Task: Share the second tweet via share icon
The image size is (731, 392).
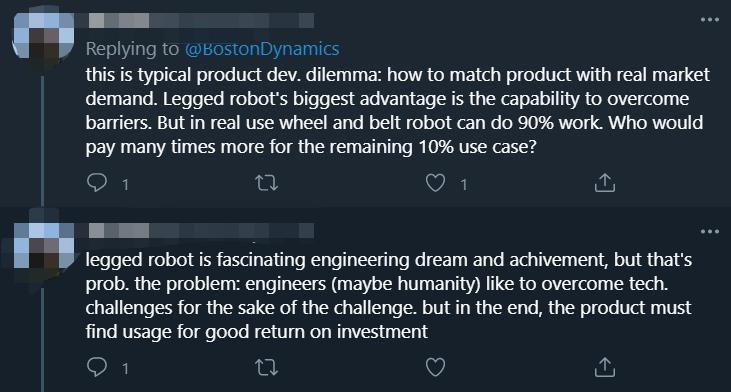Action: [605, 367]
